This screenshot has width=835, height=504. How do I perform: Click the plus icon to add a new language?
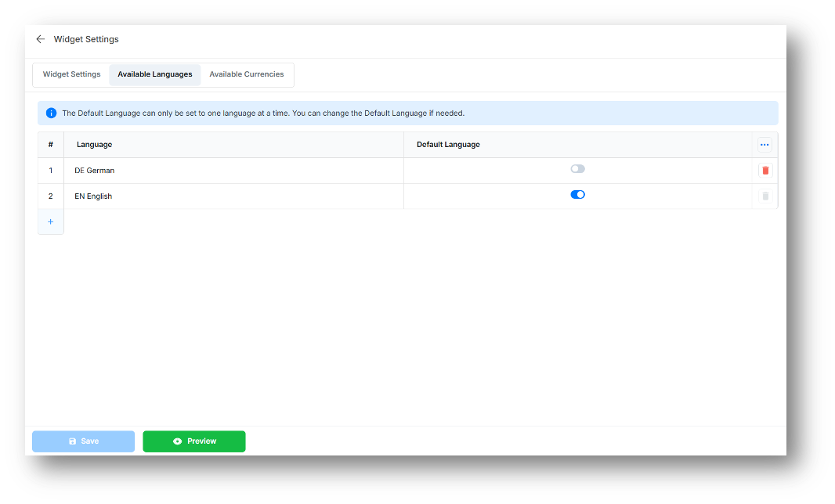coord(50,221)
